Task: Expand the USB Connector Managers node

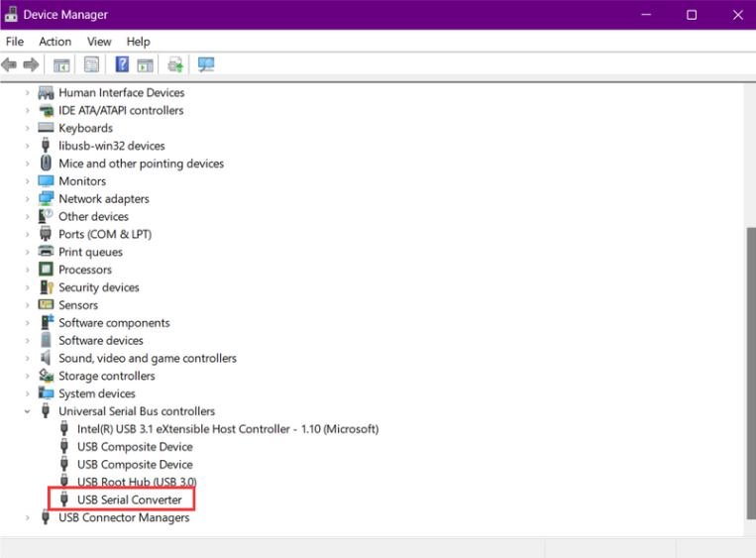Action: [28, 517]
